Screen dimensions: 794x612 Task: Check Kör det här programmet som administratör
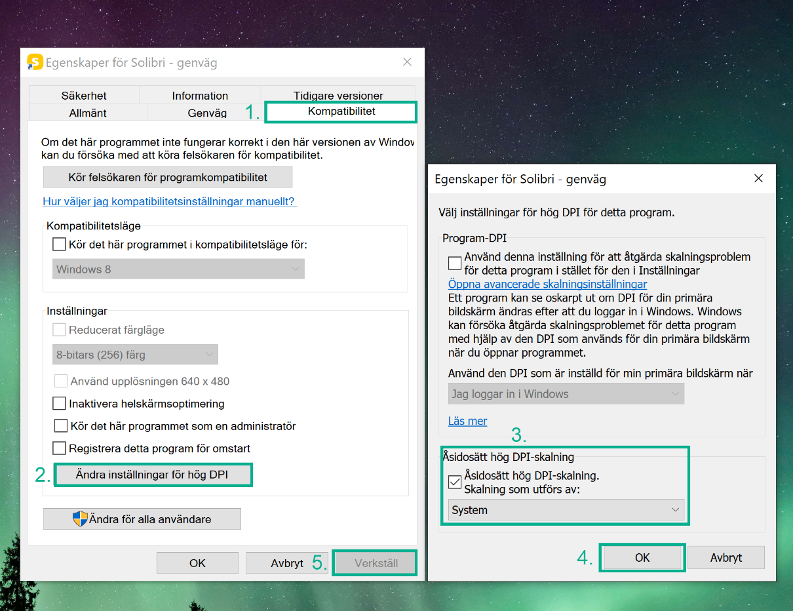pyautogui.click(x=61, y=426)
